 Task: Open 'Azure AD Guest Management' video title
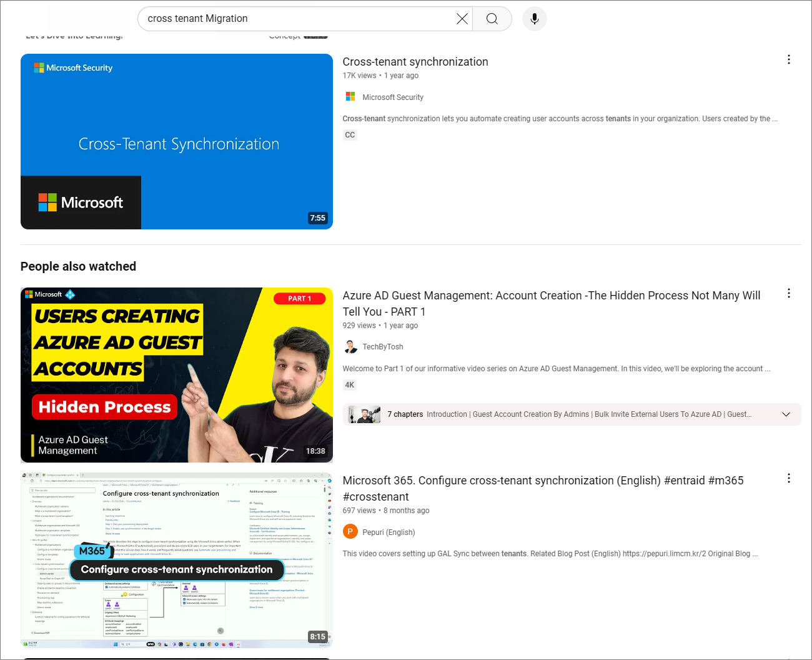coord(552,304)
